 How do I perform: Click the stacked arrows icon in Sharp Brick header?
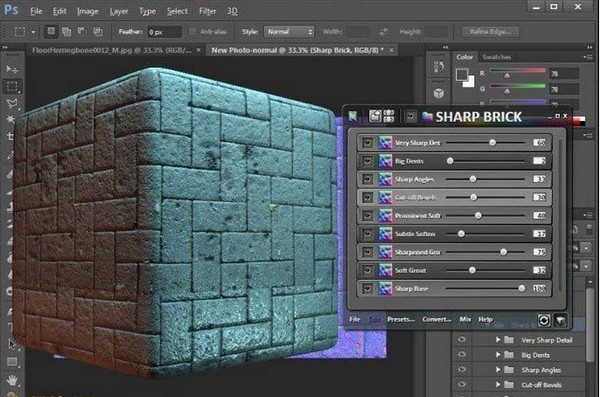[x=389, y=116]
